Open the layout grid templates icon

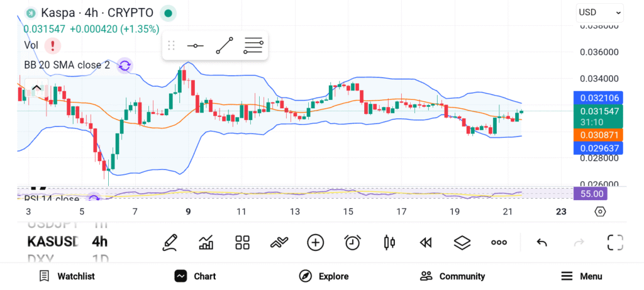[x=243, y=242]
